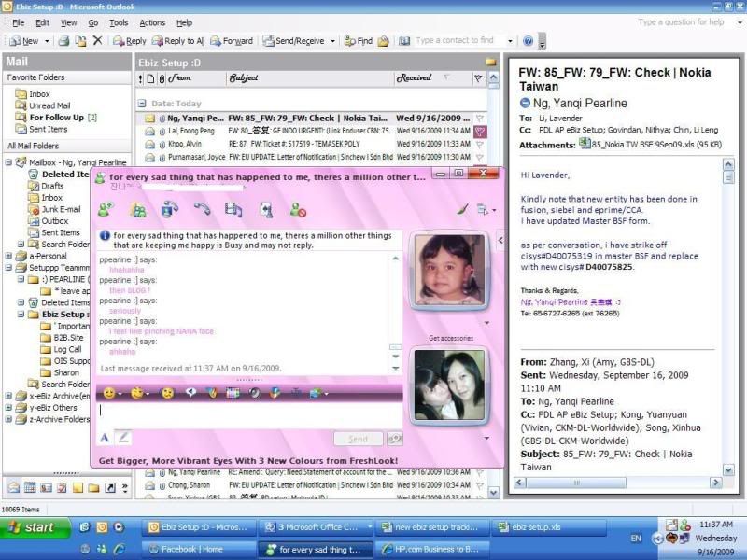Click the Reply button

(130, 41)
